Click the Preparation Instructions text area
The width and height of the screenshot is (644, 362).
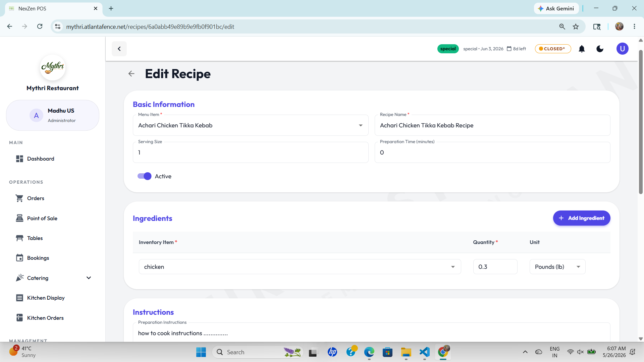pyautogui.click(x=372, y=333)
